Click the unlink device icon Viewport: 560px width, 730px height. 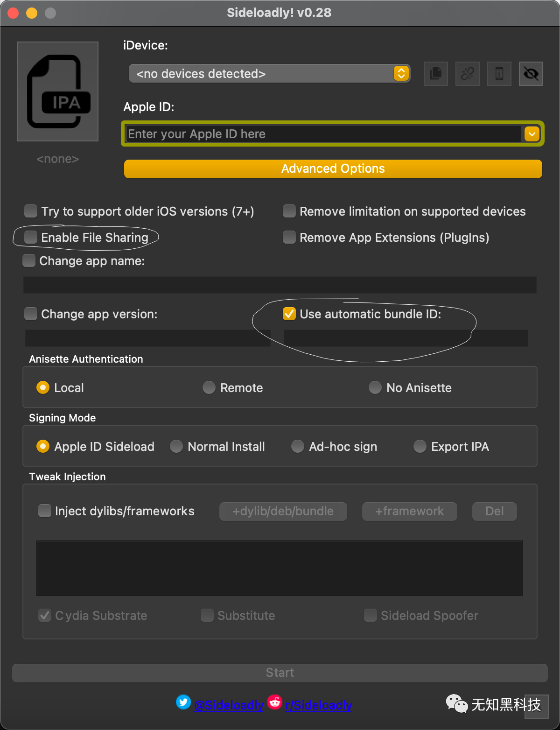pos(468,74)
